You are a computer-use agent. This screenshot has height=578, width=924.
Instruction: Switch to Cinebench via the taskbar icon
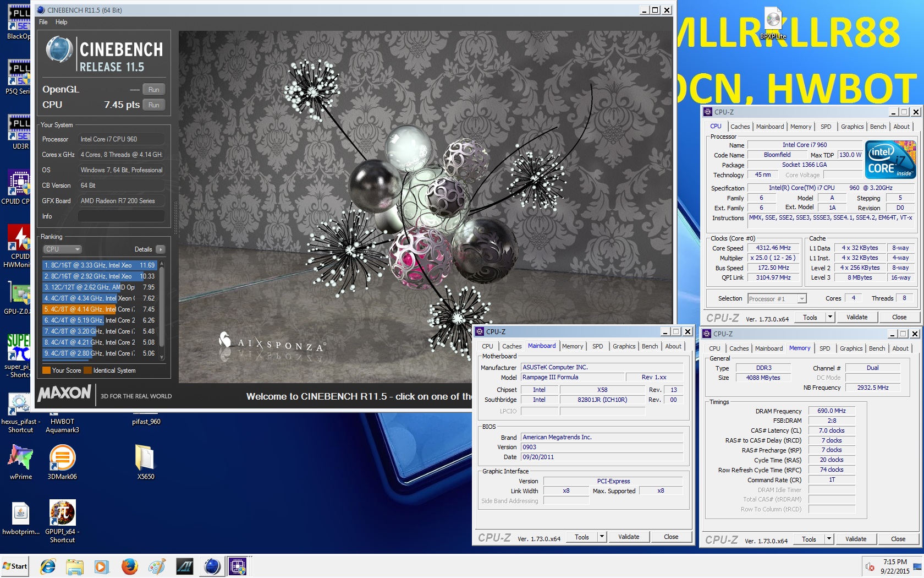click(212, 566)
